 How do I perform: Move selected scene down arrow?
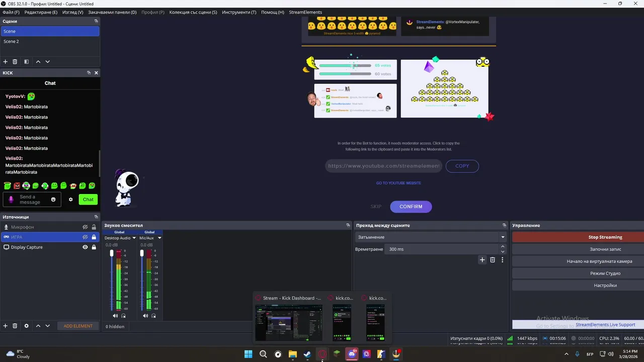click(48, 62)
